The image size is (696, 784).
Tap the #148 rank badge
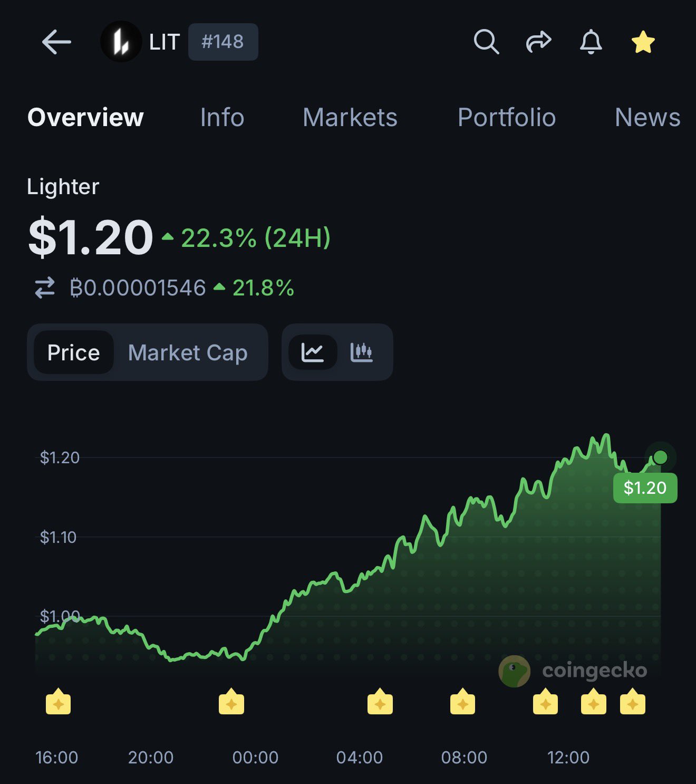(x=223, y=42)
